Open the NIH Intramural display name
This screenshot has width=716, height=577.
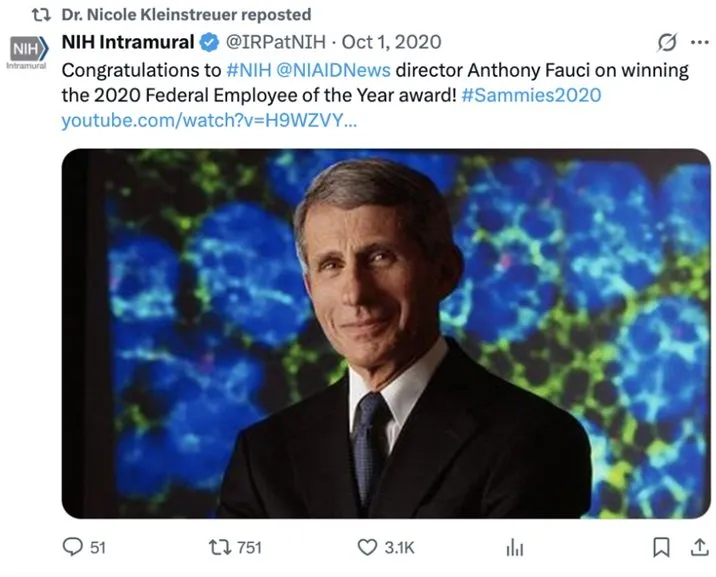[129, 43]
